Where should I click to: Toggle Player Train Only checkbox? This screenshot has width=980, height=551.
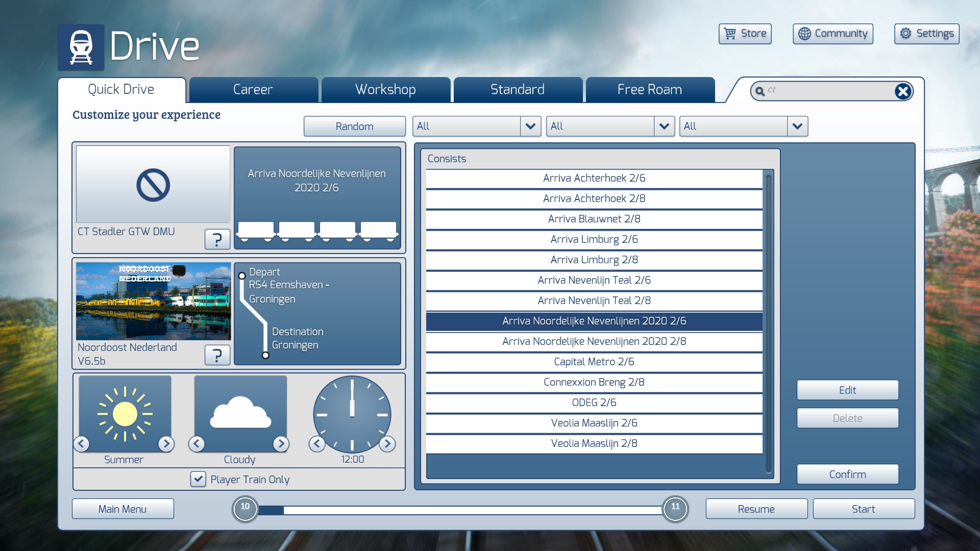pyautogui.click(x=198, y=479)
